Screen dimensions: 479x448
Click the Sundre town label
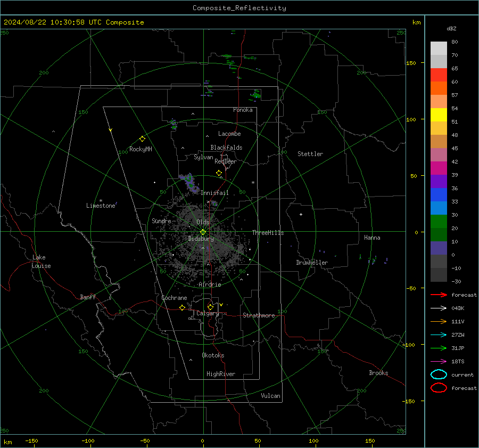tap(161, 221)
